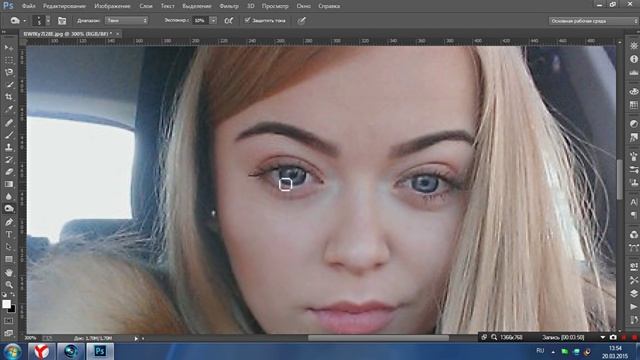Enable airbrush mode in options bar
This screenshot has width=640, height=360.
tap(229, 20)
